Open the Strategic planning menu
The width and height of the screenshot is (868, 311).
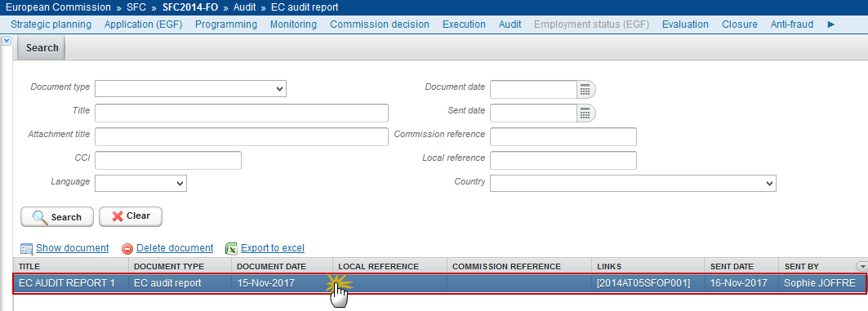(51, 24)
